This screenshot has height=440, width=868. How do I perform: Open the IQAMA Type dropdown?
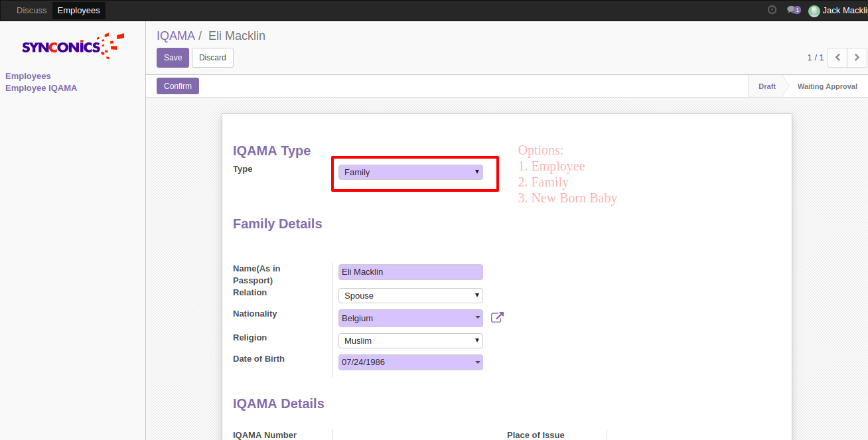tap(410, 173)
